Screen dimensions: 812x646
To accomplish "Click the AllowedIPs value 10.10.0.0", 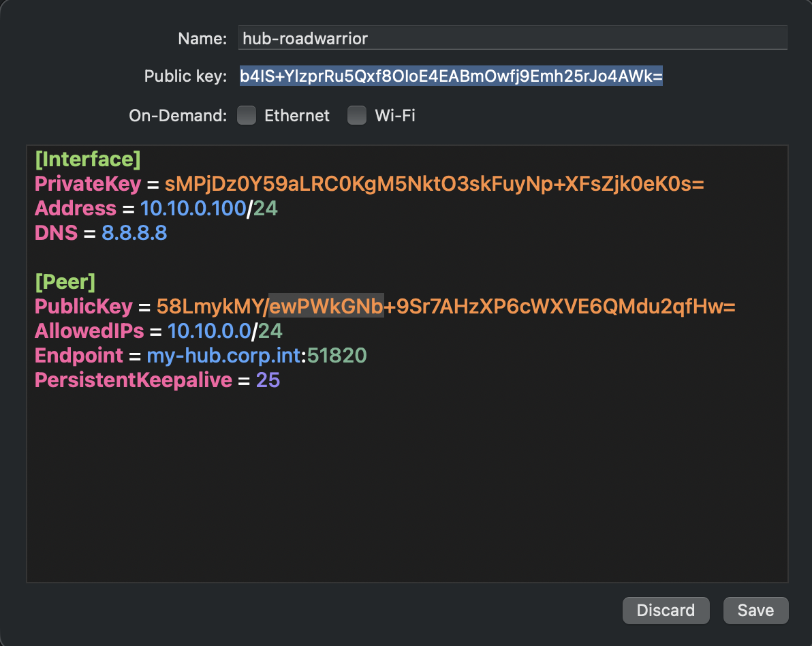I will (209, 331).
